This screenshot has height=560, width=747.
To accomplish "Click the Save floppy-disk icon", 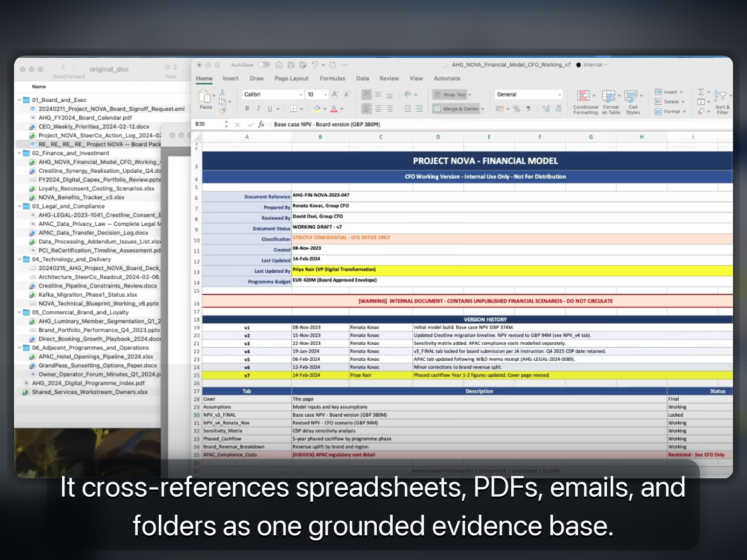I will tap(291, 65).
